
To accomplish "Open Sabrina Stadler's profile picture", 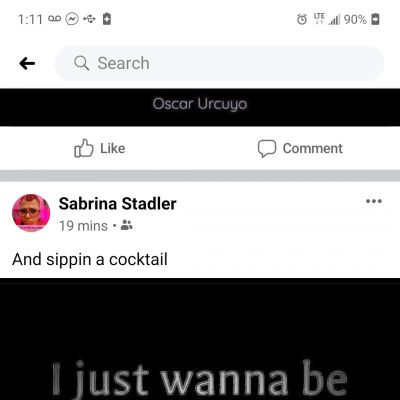I will point(31,213).
